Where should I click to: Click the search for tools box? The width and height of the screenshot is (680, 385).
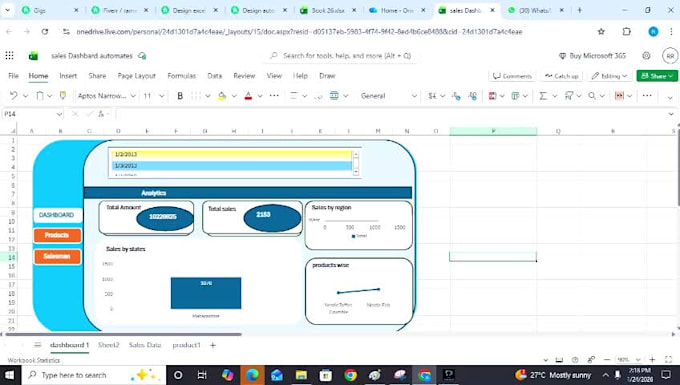coord(340,55)
